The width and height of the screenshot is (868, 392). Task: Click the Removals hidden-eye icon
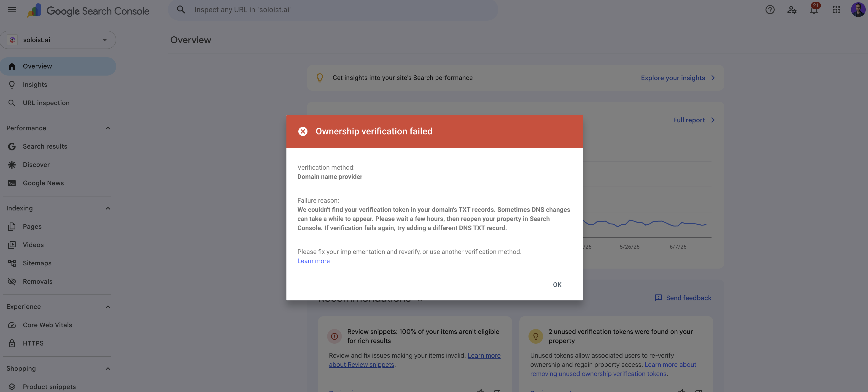point(12,281)
